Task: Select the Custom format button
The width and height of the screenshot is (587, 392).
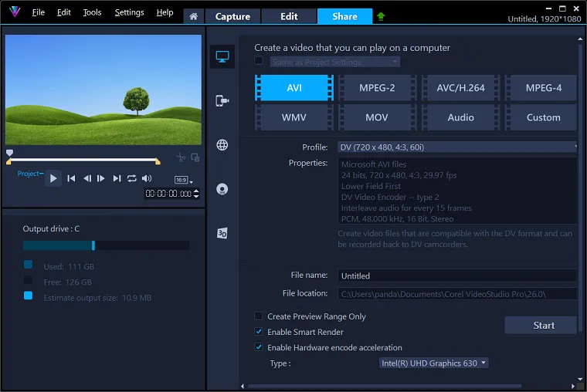Action: pyautogui.click(x=541, y=117)
